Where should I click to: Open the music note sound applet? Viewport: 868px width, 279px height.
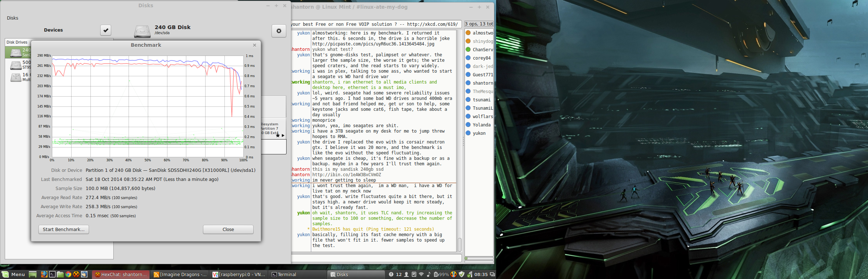pos(429,274)
